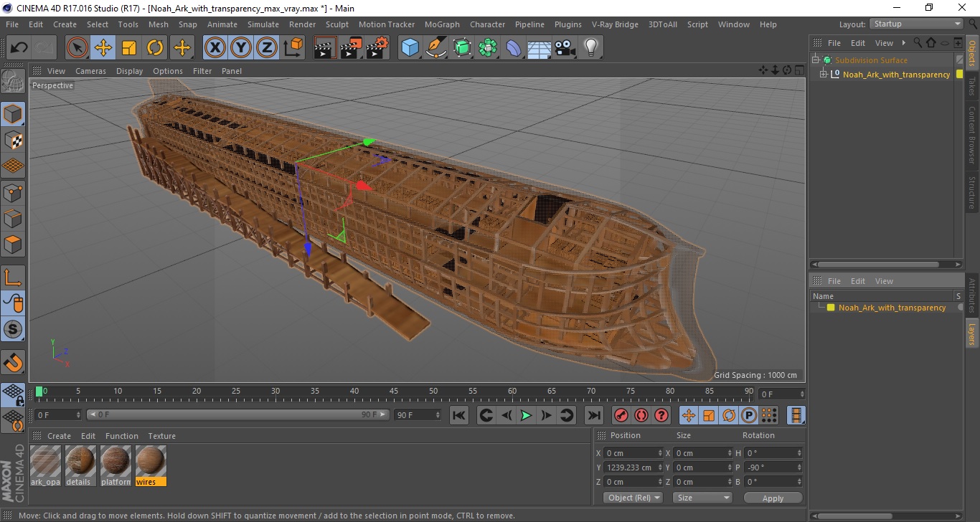Image resolution: width=980 pixels, height=522 pixels.
Task: Switch to the Content Browser tab
Action: click(972, 135)
